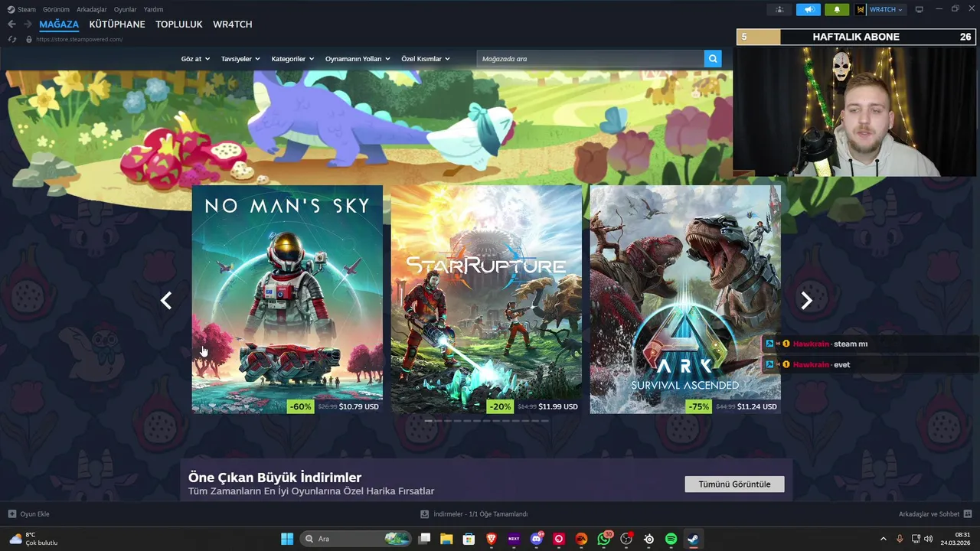Open the Arkadaşlar menu

[92, 9]
